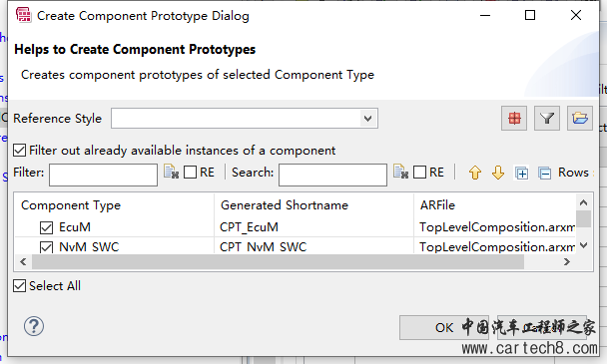This screenshot has height=364, width=607.
Task: Expand all rows with the plus icon
Action: click(x=521, y=173)
